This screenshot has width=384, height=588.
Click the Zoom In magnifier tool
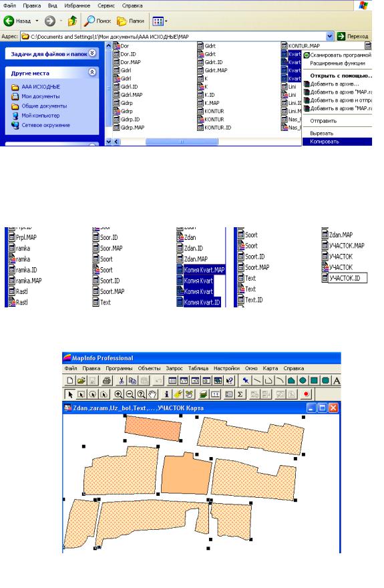coord(118,394)
